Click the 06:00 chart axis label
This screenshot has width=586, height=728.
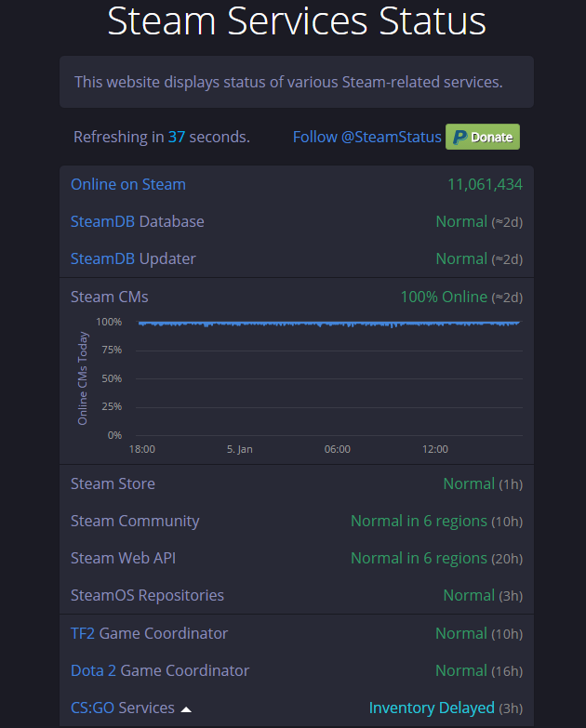[337, 449]
